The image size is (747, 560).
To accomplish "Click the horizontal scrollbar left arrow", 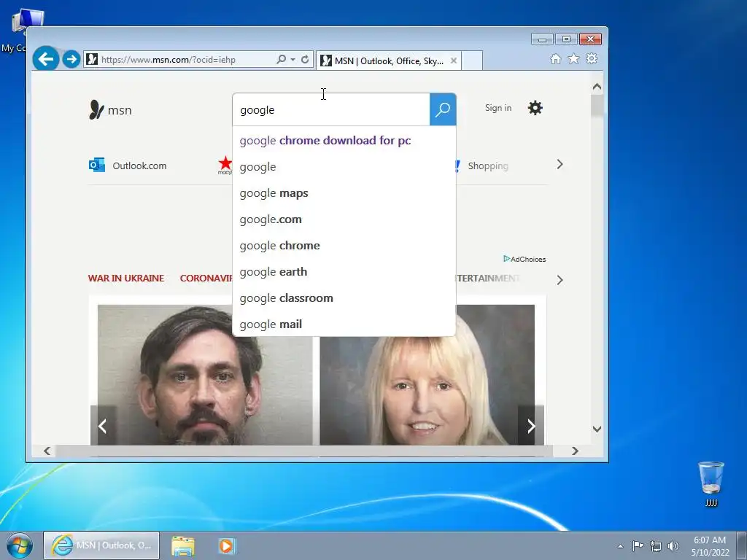I will tap(47, 451).
